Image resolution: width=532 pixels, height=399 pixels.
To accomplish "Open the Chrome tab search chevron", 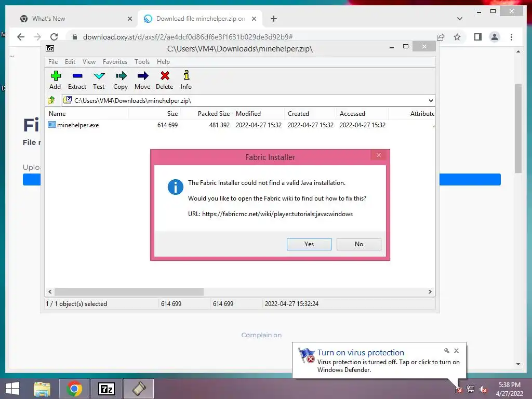I will click(x=460, y=19).
